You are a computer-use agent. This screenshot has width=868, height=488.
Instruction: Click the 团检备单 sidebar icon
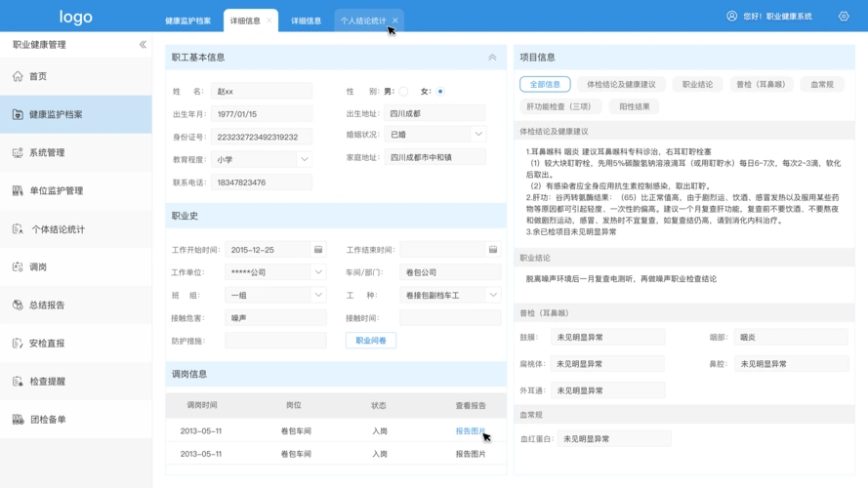click(x=18, y=420)
